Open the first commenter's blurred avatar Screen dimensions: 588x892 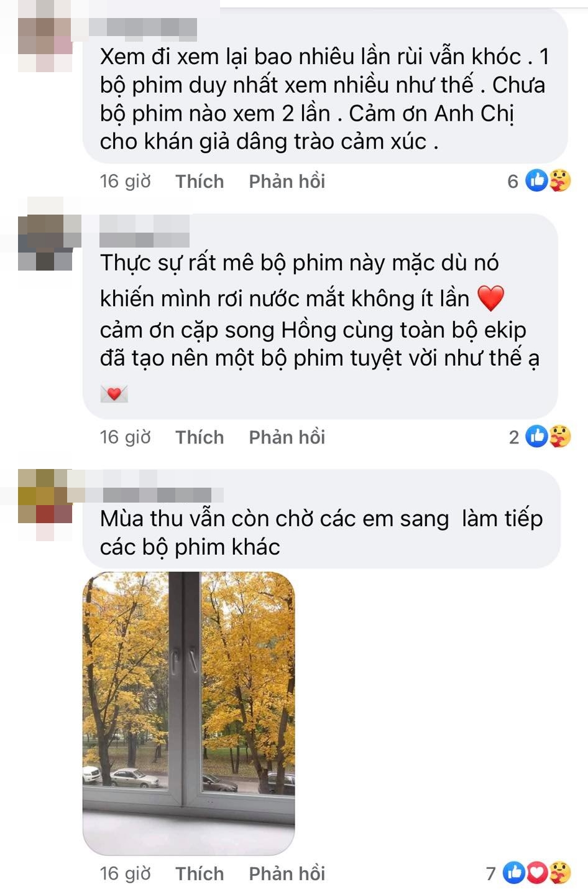coord(45,45)
